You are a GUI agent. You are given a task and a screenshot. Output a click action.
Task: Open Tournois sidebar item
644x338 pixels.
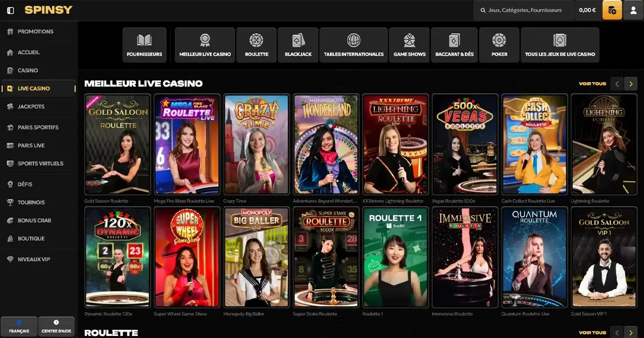(39, 202)
